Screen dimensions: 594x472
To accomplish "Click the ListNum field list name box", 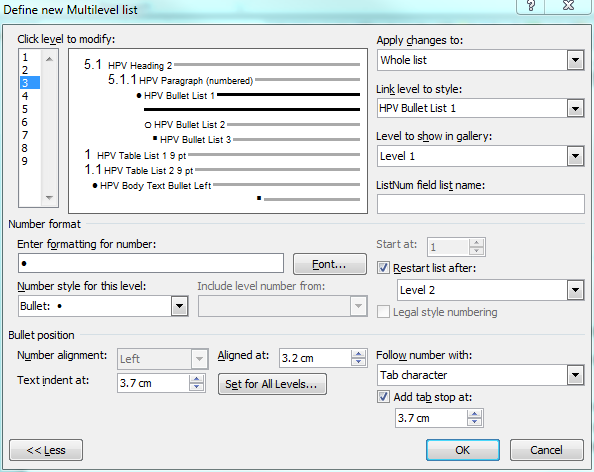I will click(x=480, y=204).
